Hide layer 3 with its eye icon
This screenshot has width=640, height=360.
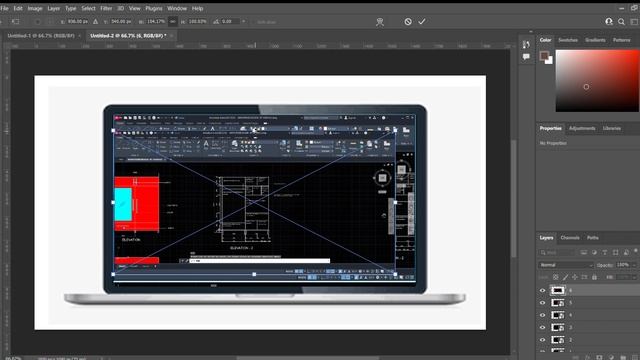[x=542, y=327]
